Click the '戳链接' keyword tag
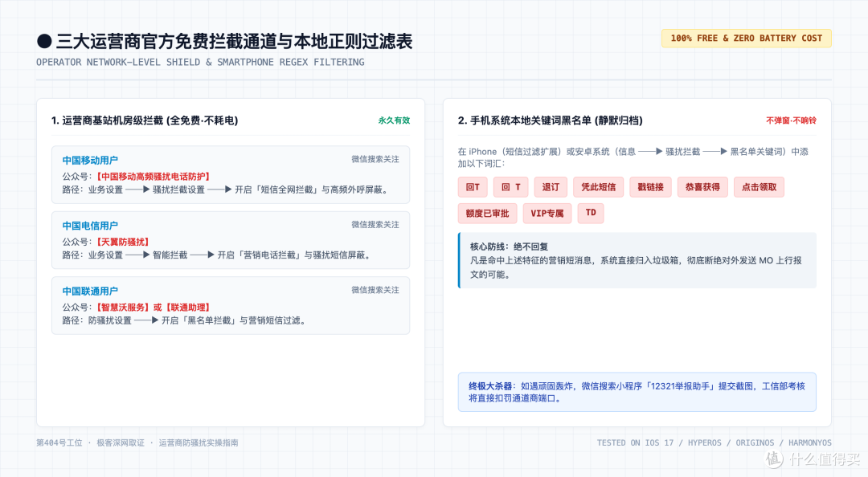This screenshot has height=477, width=868. (x=650, y=187)
